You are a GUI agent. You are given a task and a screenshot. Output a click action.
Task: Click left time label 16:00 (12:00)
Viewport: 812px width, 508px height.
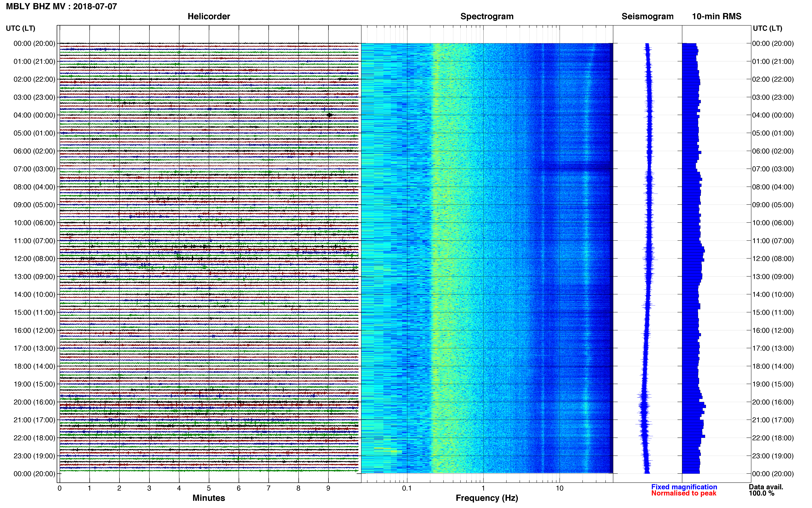[34, 331]
